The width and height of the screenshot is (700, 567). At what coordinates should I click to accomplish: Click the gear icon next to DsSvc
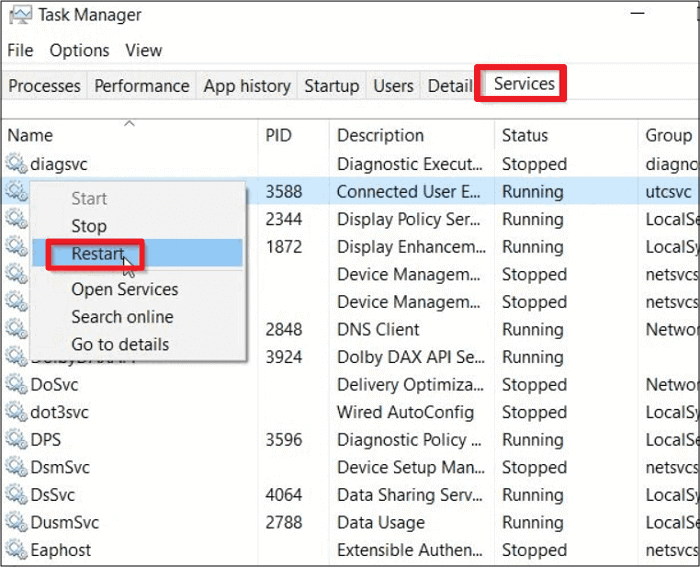[16, 495]
